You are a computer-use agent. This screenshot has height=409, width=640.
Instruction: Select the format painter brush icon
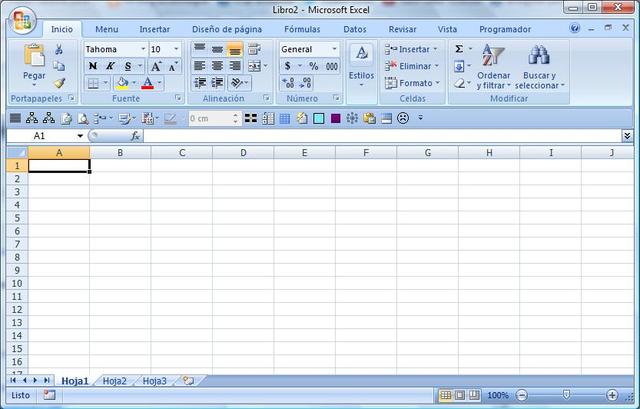(60, 83)
